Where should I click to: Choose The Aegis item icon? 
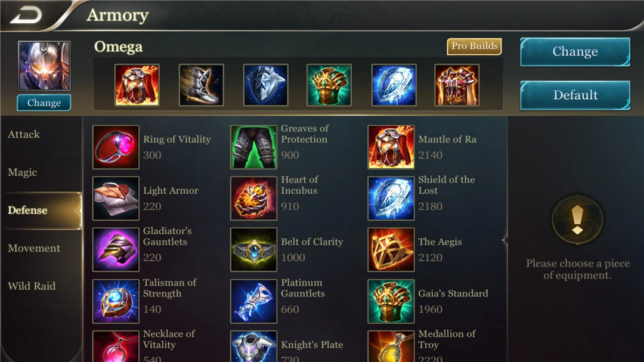(x=391, y=249)
